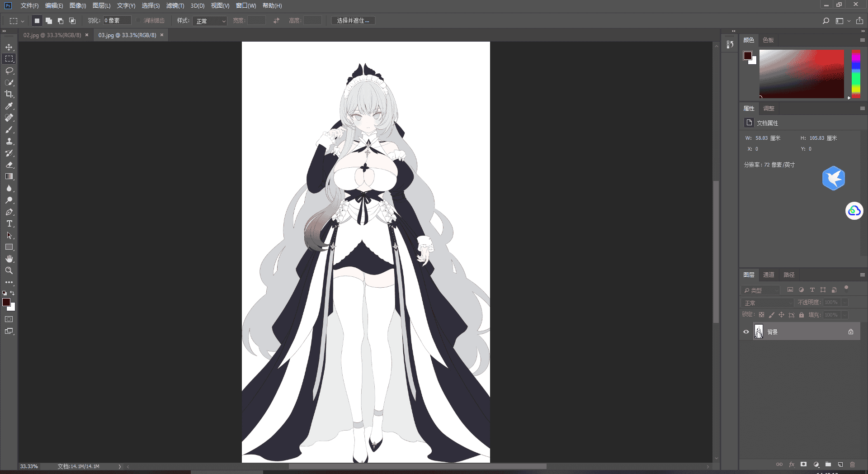Screen dimensions: 868x474
Task: Select the Lasso tool
Action: (9, 71)
